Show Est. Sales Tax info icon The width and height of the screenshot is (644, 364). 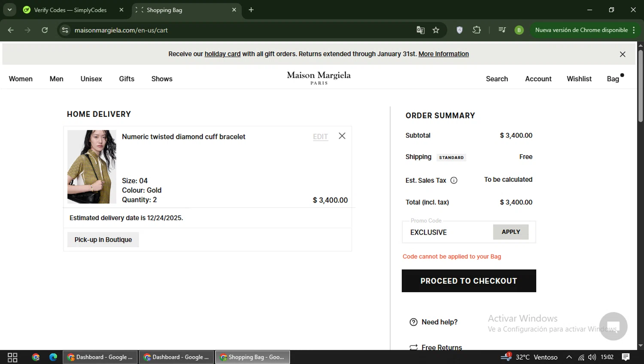tap(454, 180)
